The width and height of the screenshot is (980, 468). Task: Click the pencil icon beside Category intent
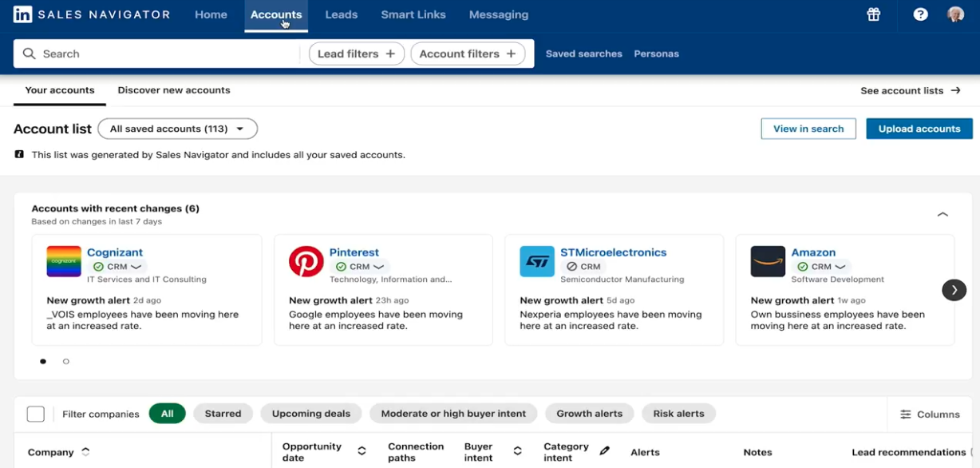click(605, 451)
